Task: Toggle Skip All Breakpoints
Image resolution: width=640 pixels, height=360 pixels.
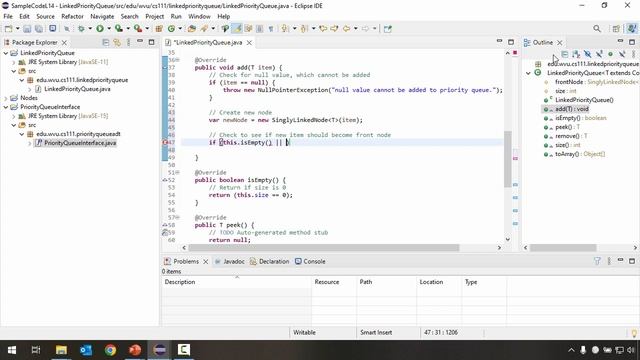Action: 67,29
